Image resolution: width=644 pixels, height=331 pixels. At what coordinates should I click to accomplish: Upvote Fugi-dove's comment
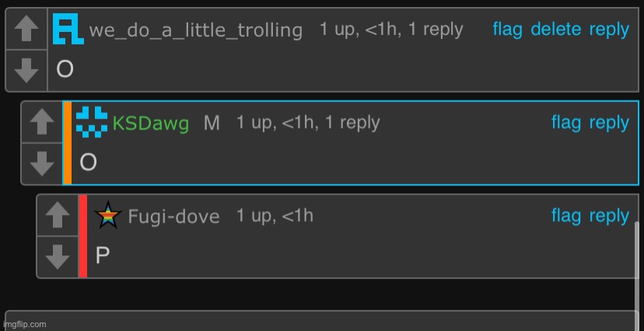pyautogui.click(x=58, y=215)
